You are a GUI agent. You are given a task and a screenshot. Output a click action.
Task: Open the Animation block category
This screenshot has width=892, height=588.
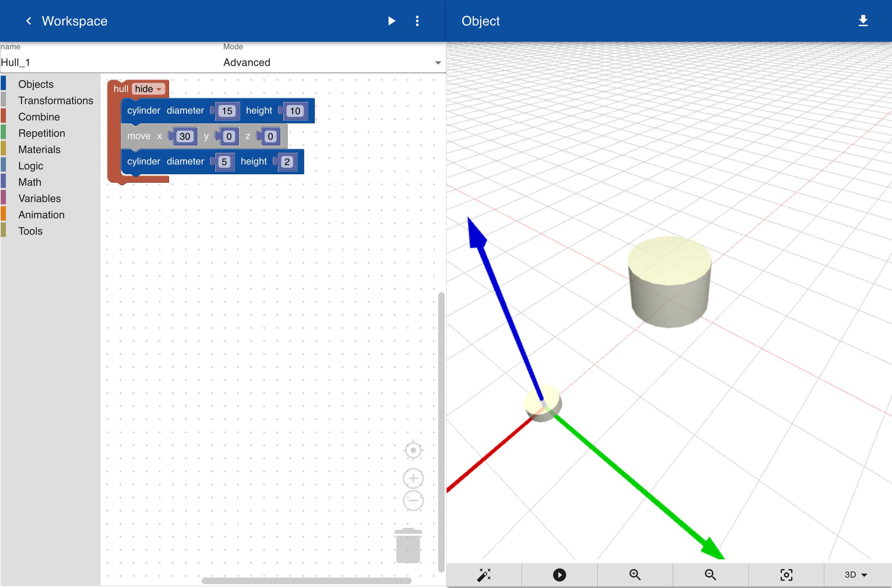pos(41,214)
